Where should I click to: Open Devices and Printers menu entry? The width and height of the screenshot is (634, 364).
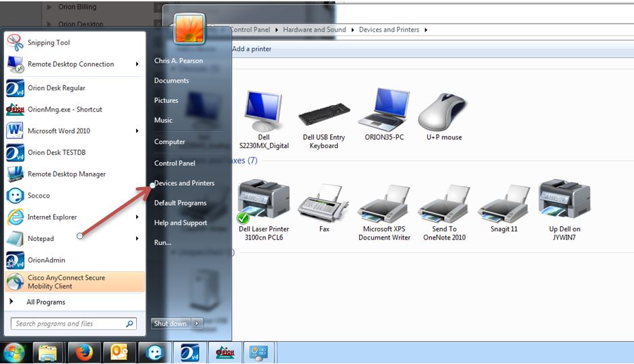[185, 183]
